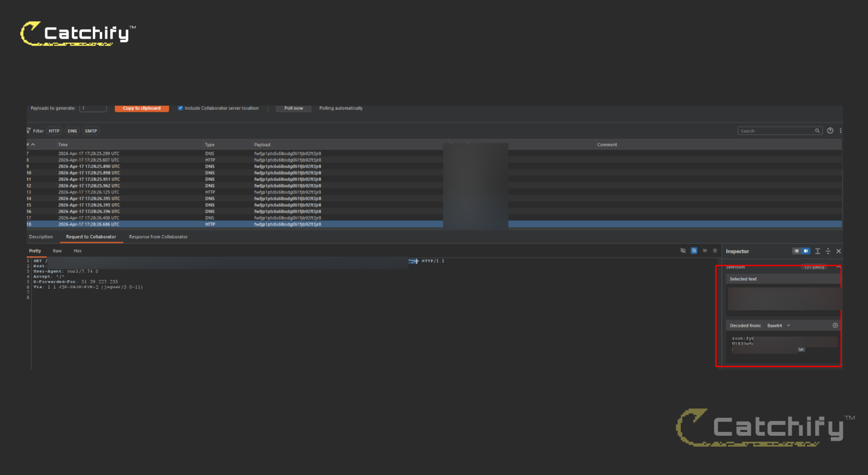Open the three-dot options menu
The width and height of the screenshot is (868, 475).
[841, 131]
